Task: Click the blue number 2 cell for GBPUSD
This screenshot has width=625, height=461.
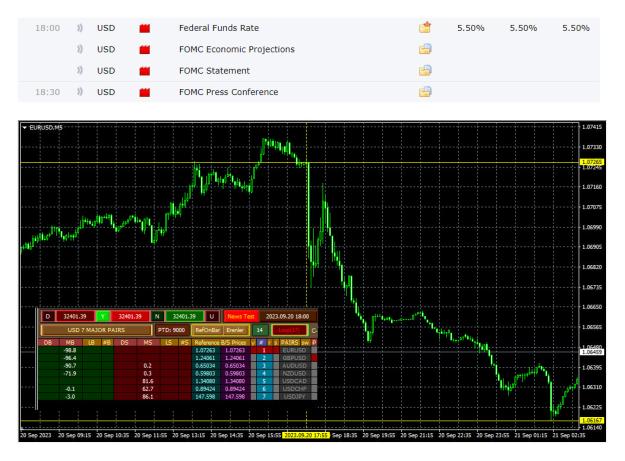Action: tap(264, 358)
